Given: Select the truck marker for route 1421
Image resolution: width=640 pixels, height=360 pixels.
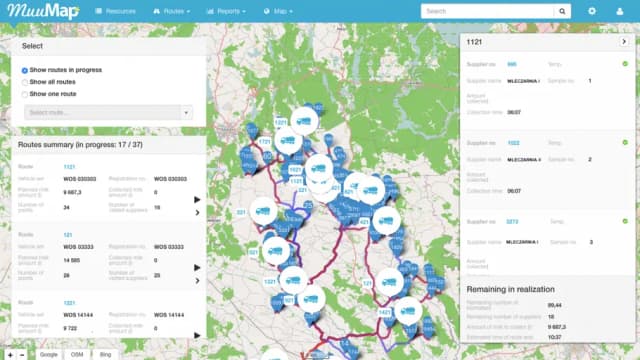Looking at the screenshot, I should click(x=408, y=311).
